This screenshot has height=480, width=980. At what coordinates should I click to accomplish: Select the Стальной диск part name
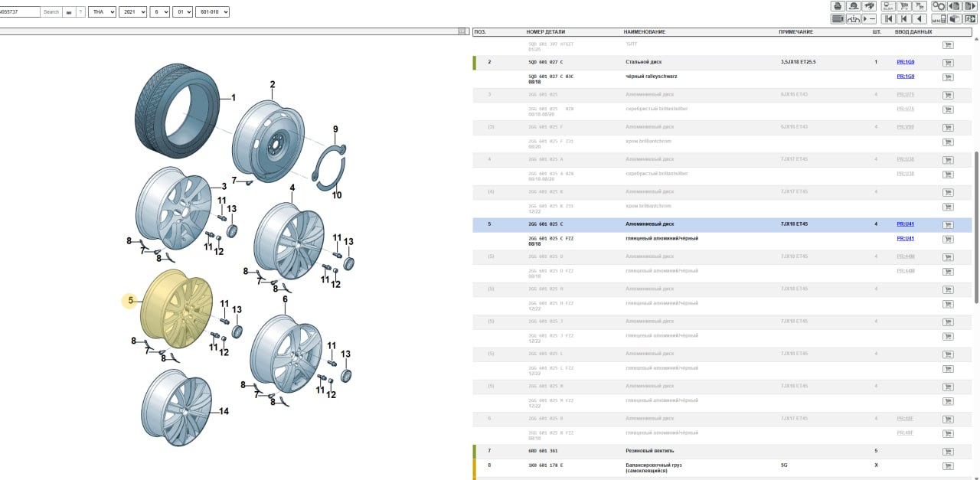644,62
